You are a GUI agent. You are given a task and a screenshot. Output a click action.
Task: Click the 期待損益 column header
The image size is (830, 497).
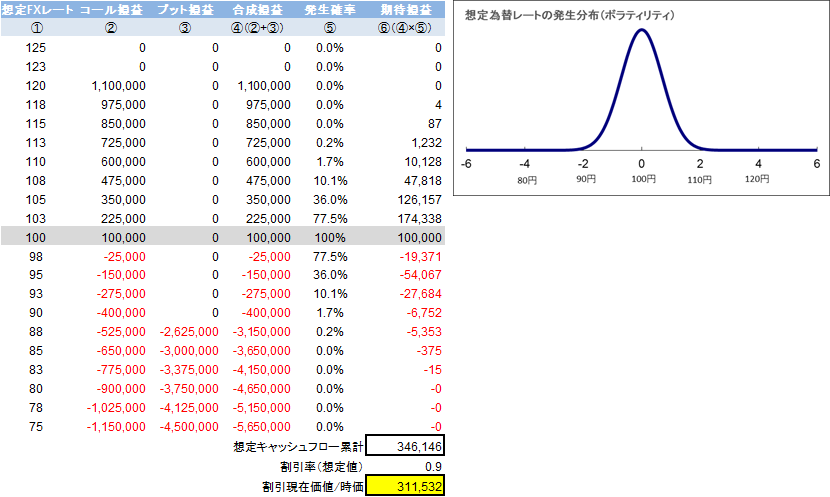(x=407, y=10)
